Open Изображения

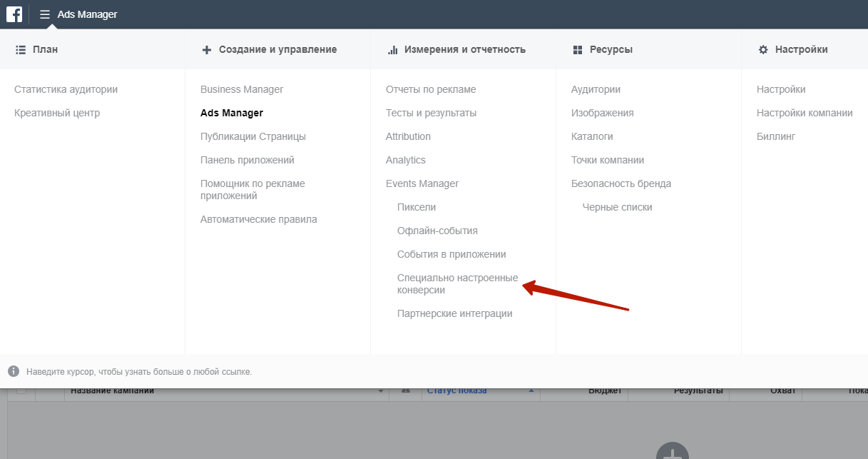click(x=603, y=113)
